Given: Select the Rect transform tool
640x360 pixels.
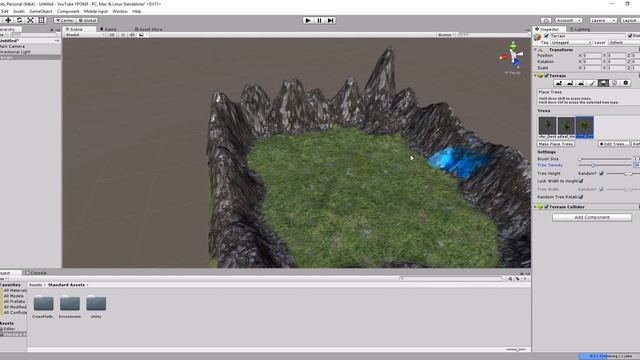Looking at the screenshot, I should click(x=41, y=20).
